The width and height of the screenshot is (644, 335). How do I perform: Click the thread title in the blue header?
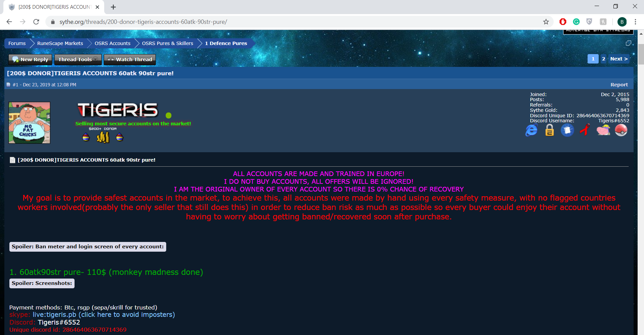(90, 73)
